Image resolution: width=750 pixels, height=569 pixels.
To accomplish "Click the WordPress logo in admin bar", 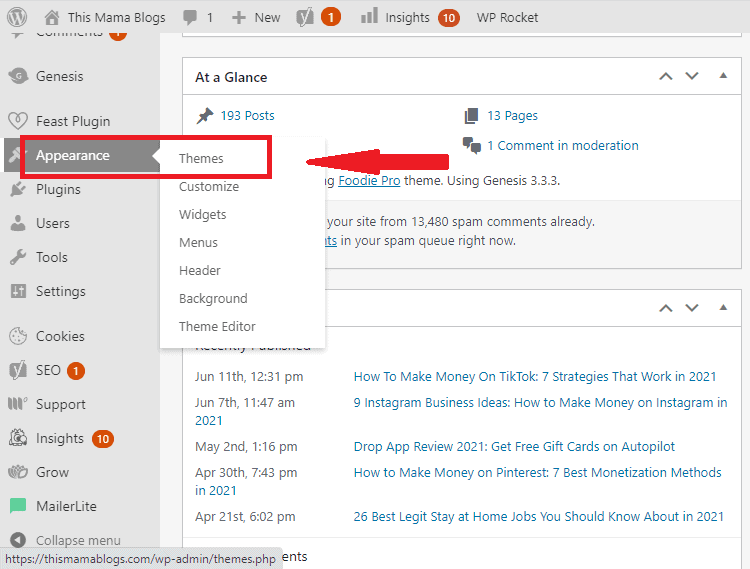I will pyautogui.click(x=17, y=17).
